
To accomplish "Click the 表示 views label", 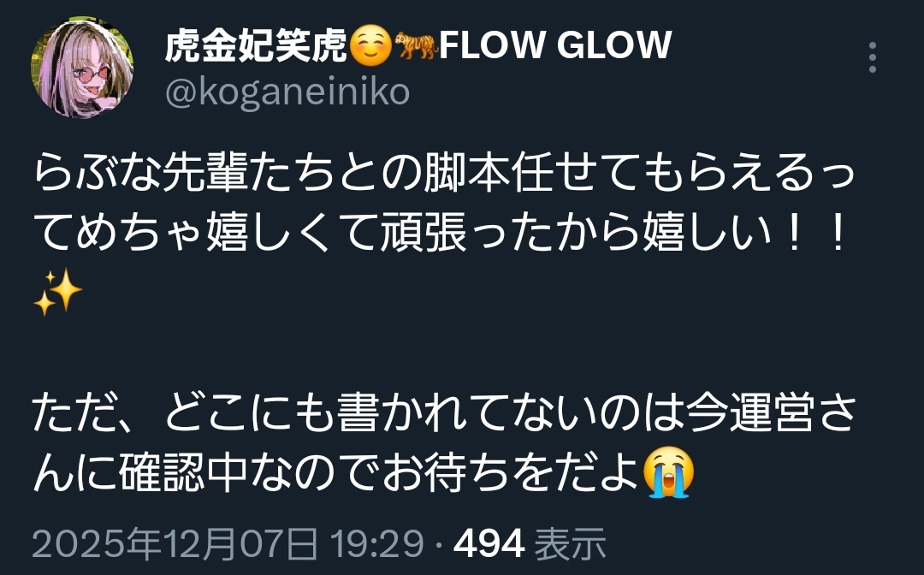I will (570, 542).
